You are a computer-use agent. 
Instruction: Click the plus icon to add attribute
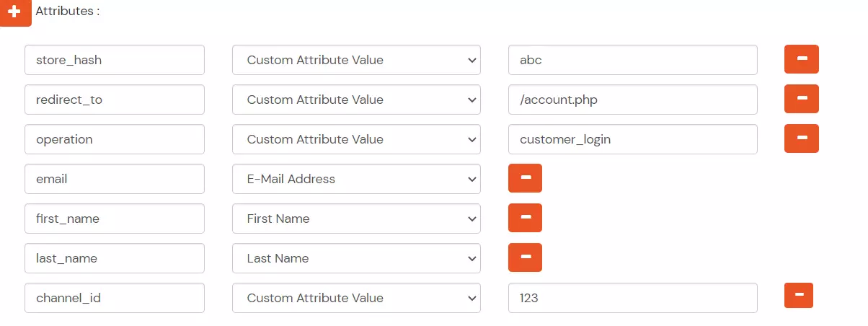15,12
